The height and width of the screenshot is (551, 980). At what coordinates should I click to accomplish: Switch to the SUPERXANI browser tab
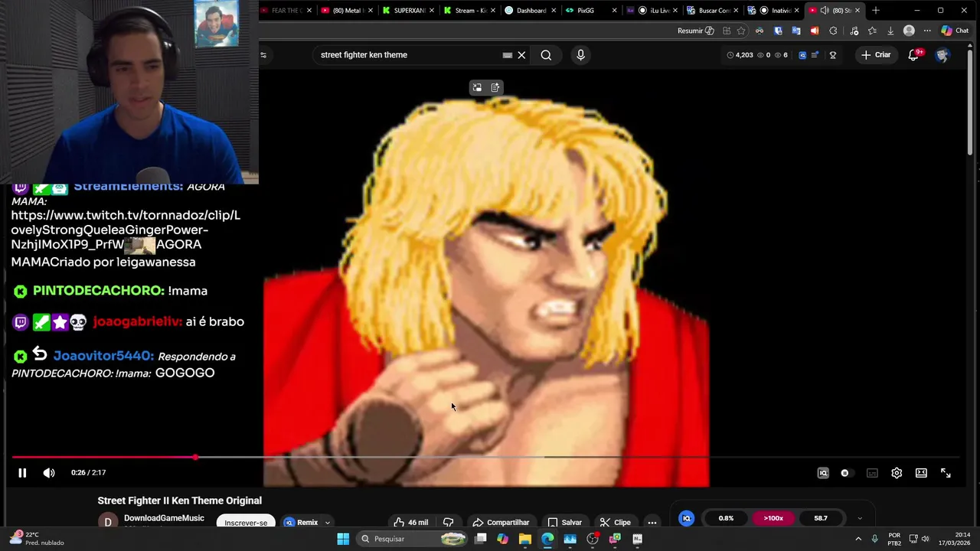click(409, 10)
